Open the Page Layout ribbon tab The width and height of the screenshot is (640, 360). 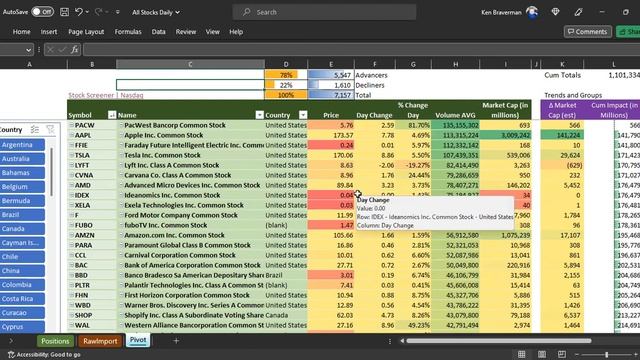86,31
